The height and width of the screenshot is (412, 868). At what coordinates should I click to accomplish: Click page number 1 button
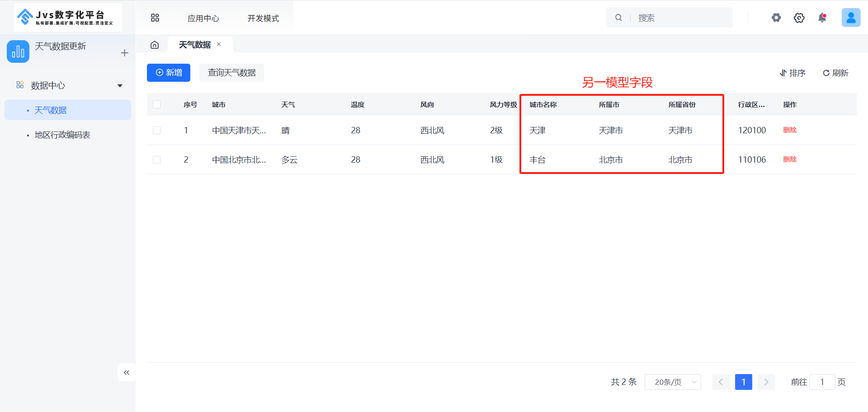744,382
